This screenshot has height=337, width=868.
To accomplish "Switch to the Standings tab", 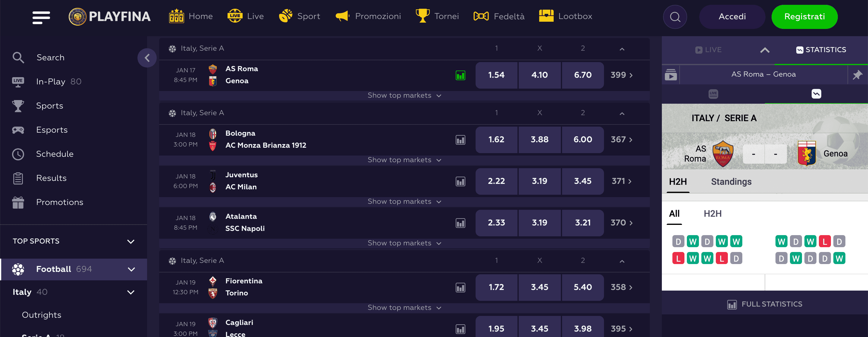I will pyautogui.click(x=731, y=182).
